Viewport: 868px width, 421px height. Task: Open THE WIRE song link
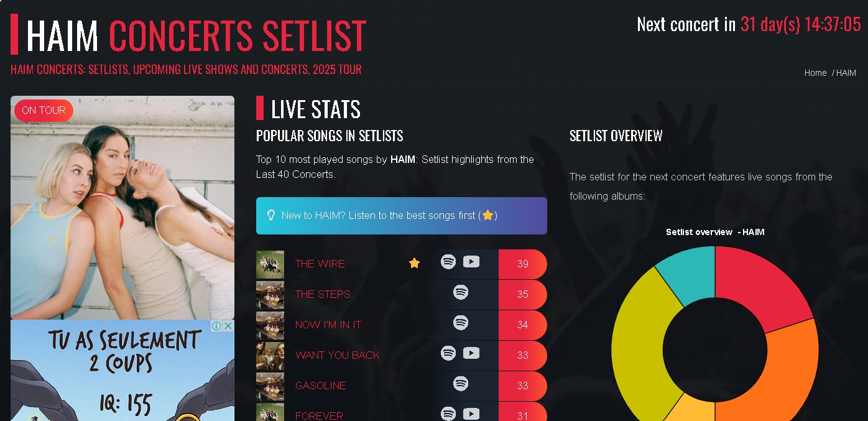[x=320, y=264]
